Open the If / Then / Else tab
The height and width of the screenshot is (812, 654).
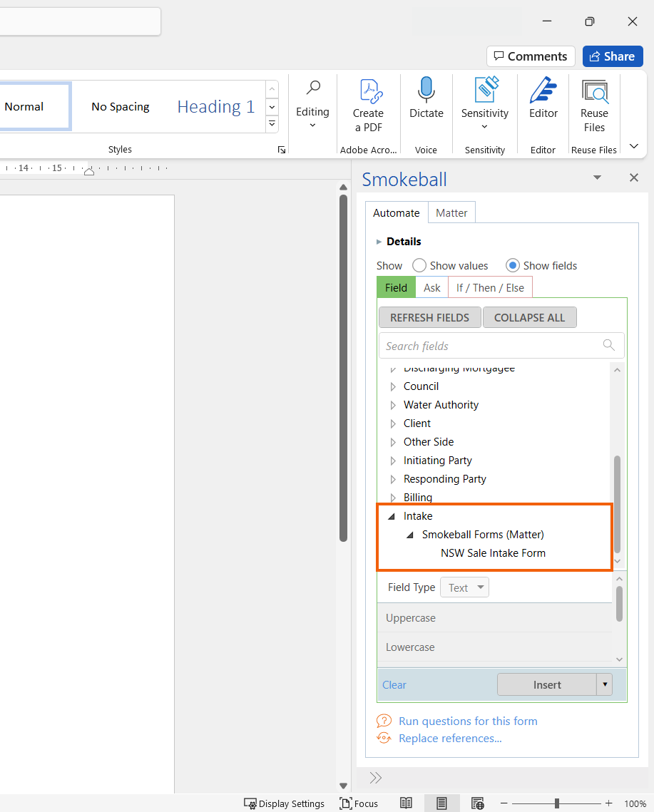490,288
